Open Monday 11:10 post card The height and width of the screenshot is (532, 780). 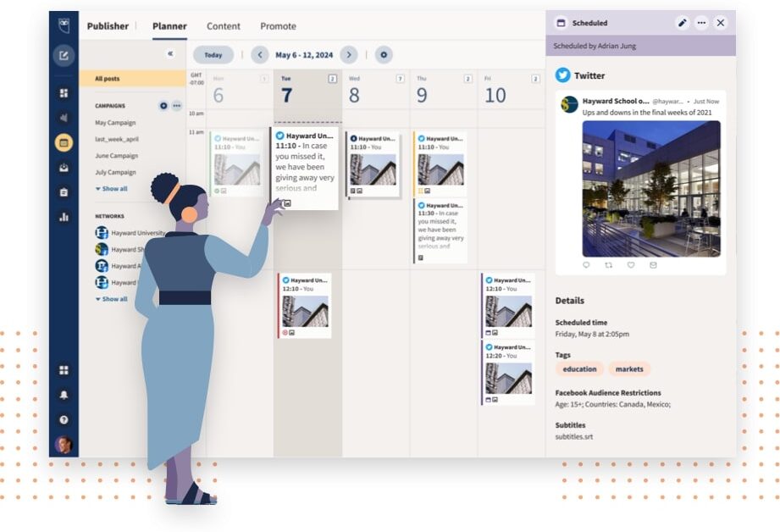237,163
